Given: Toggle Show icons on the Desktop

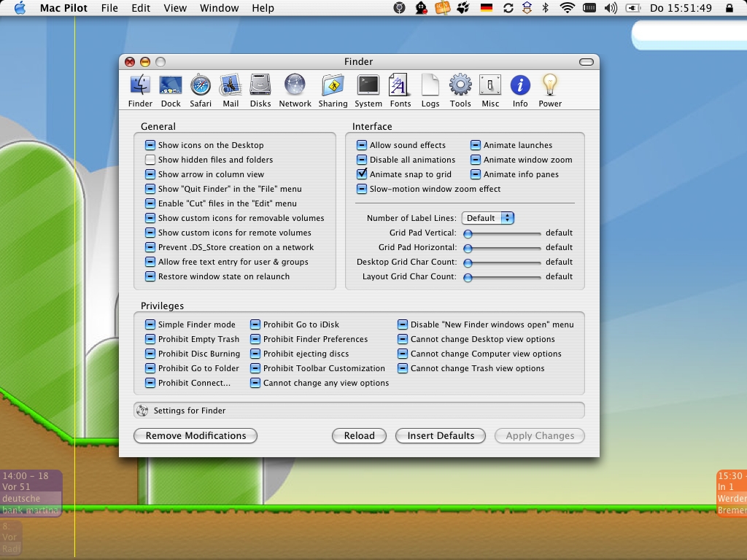Looking at the screenshot, I should [150, 145].
